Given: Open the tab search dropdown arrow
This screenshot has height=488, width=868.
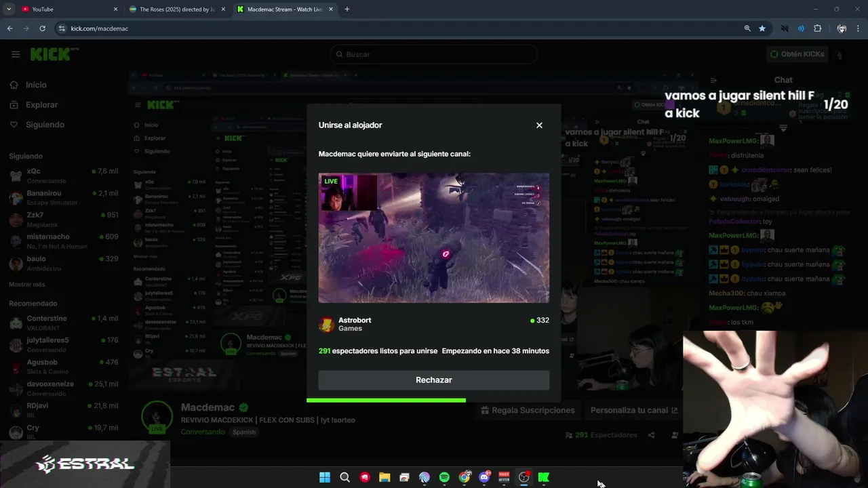Looking at the screenshot, I should pyautogui.click(x=9, y=9).
